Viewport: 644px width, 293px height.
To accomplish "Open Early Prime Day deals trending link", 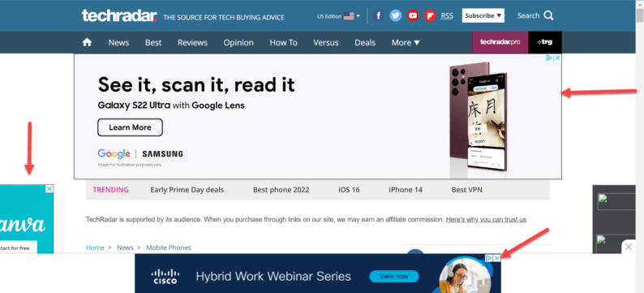I will tap(187, 189).
